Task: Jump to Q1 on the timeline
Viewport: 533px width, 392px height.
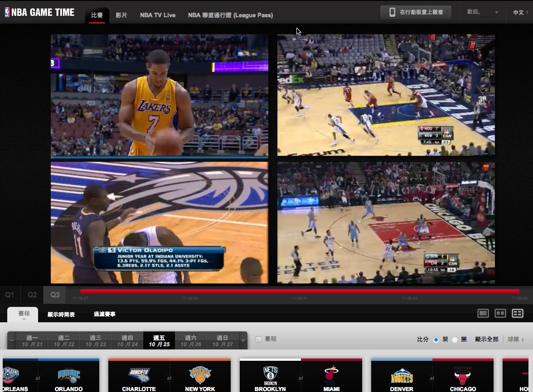Action: tap(10, 295)
